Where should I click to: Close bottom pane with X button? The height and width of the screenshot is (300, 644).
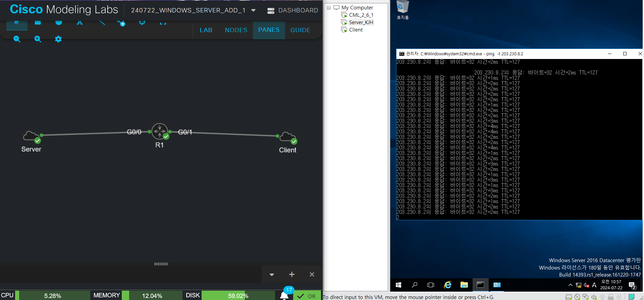(312, 275)
